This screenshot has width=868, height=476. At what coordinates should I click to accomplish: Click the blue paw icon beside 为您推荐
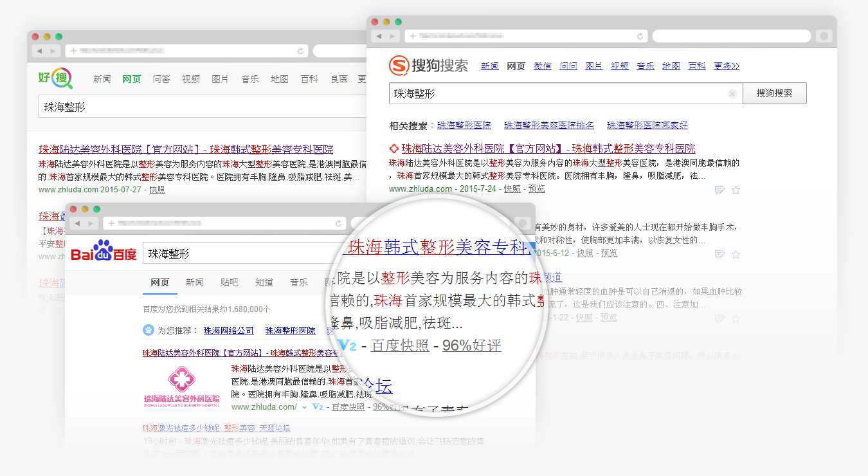coord(149,331)
